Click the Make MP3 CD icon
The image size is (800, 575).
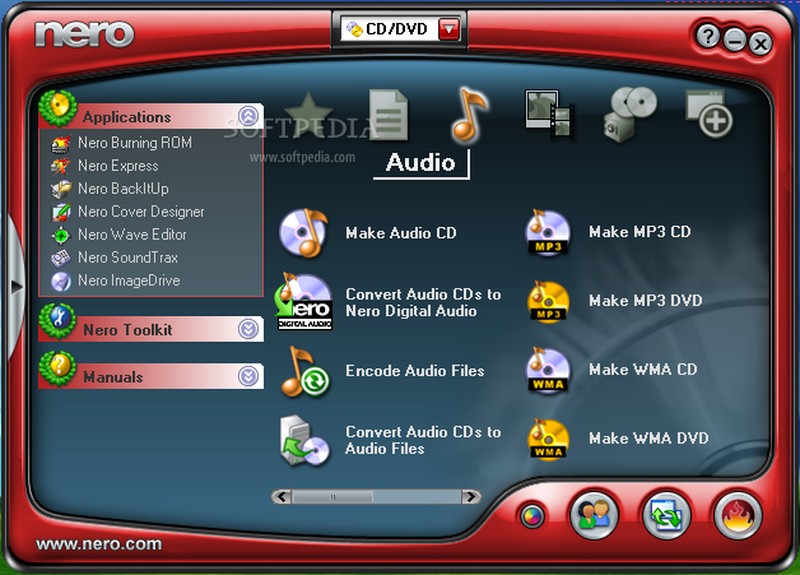tap(548, 232)
